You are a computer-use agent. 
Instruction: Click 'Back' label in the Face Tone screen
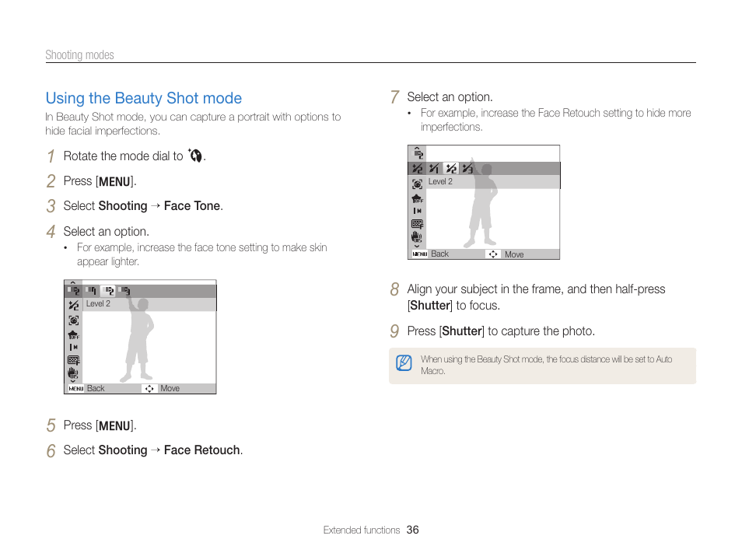[x=96, y=388]
